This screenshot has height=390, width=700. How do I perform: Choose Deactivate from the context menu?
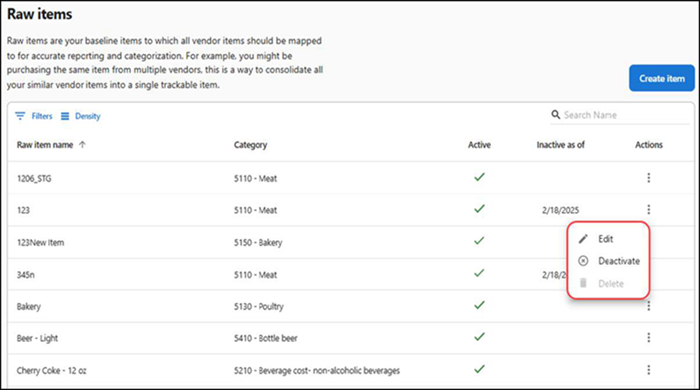(x=608, y=261)
